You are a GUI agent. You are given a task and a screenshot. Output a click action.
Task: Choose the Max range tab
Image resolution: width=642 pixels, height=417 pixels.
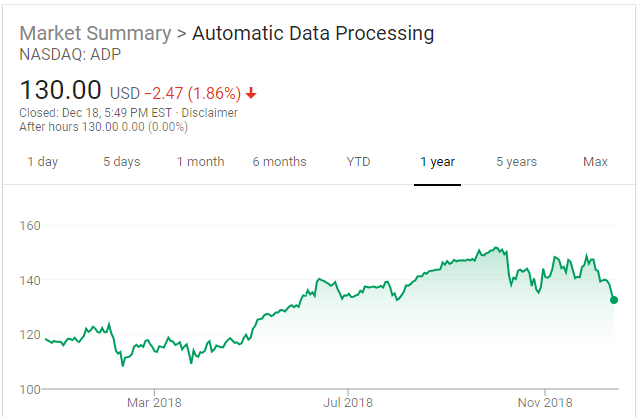pos(595,162)
